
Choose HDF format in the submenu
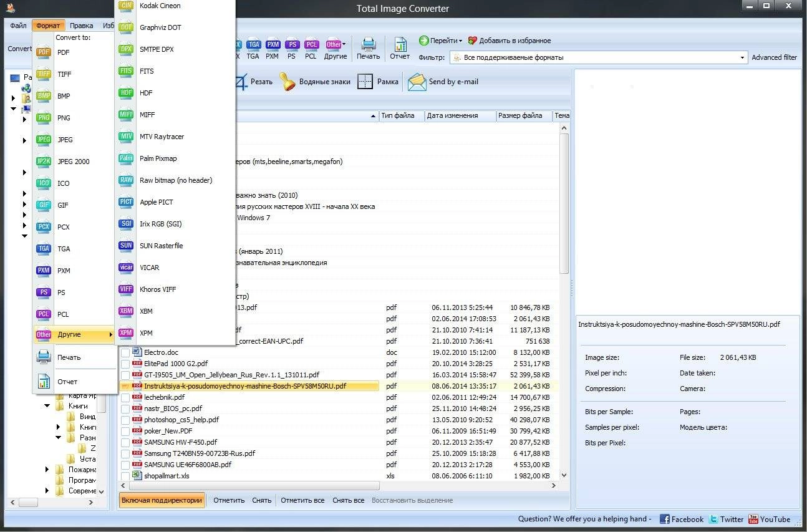[x=175, y=93]
